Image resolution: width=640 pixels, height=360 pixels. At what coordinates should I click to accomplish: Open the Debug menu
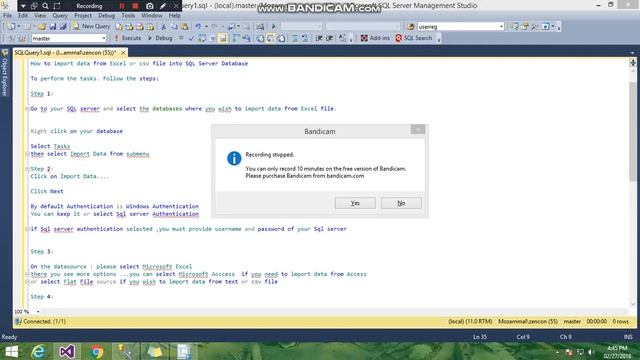pos(107,16)
